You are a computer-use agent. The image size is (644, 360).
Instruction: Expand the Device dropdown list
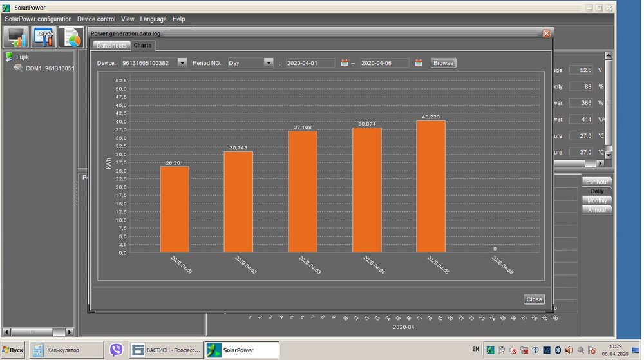point(182,62)
